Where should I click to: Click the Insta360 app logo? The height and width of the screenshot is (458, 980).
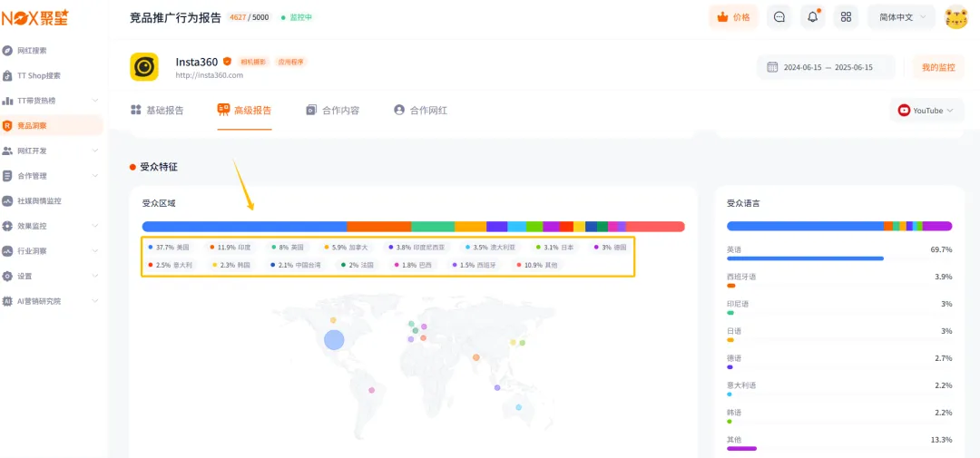click(x=144, y=66)
